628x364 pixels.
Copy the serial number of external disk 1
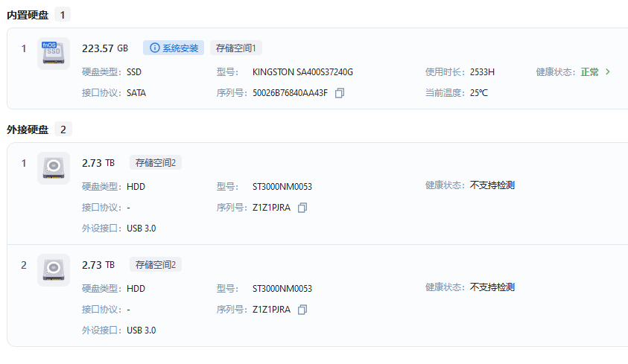point(302,208)
